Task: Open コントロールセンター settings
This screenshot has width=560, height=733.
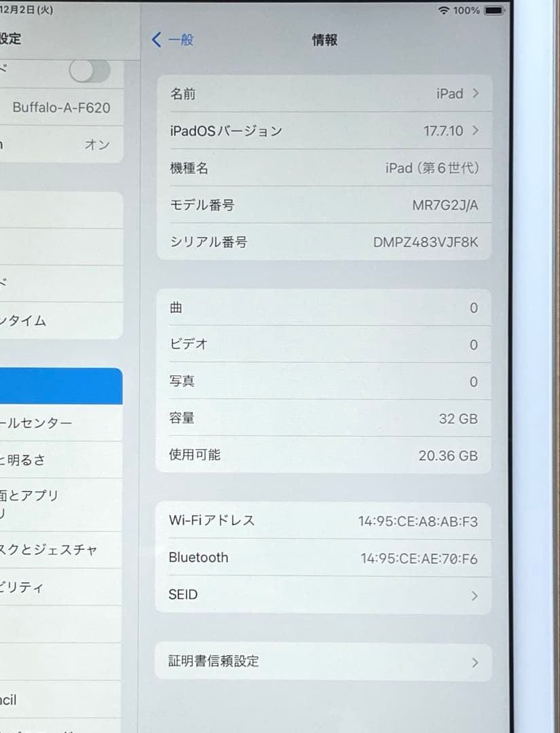Action: 61,422
